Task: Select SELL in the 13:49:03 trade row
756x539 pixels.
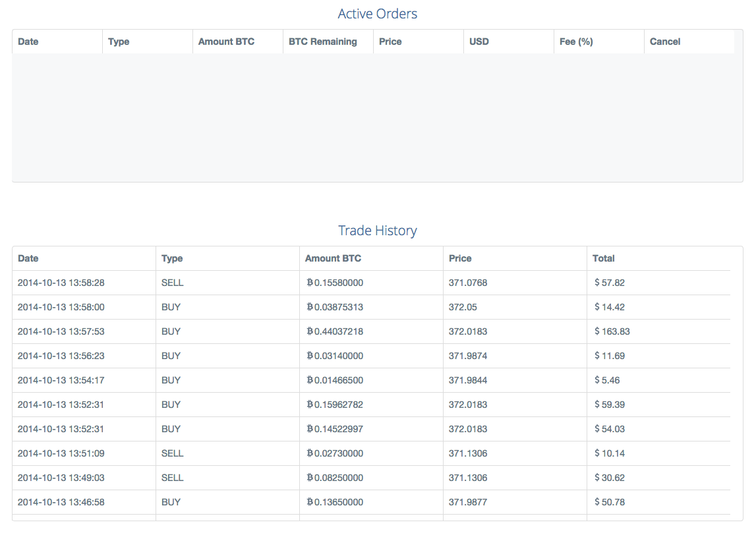Action: (172, 478)
